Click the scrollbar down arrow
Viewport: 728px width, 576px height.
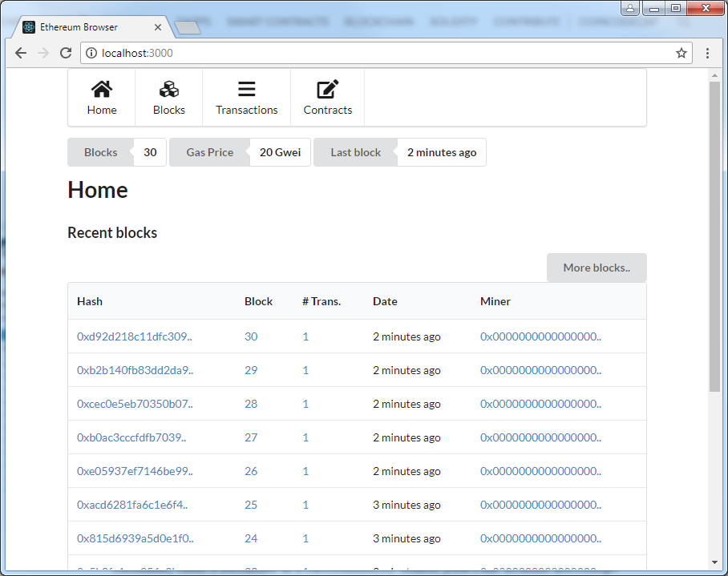click(x=714, y=562)
